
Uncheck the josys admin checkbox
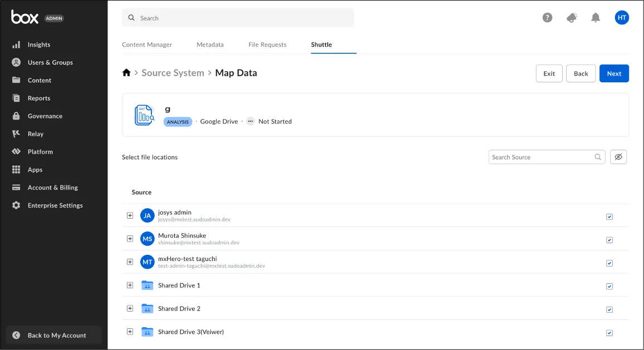(609, 216)
